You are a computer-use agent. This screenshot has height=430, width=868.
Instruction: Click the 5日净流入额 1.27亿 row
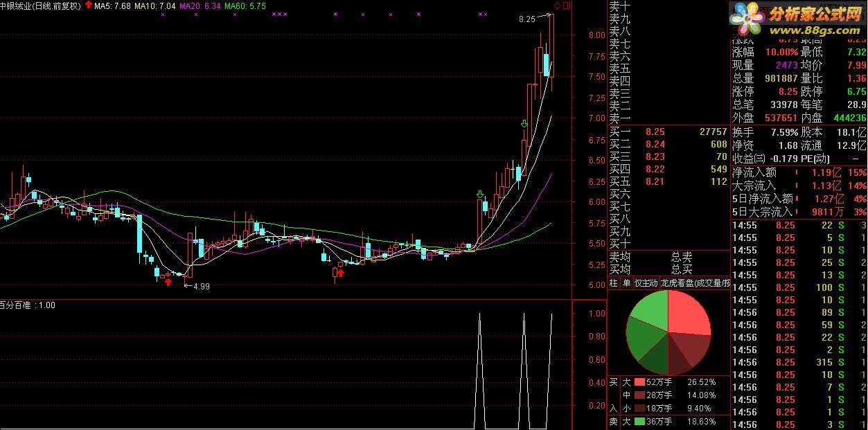pyautogui.click(x=799, y=199)
